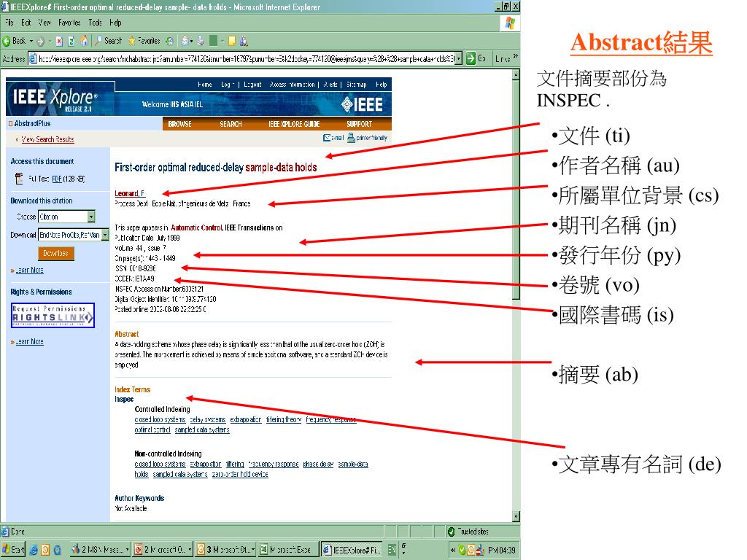Viewport: 747px width, 560px height.
Task: Open the browser Search pane
Action: tap(108, 41)
